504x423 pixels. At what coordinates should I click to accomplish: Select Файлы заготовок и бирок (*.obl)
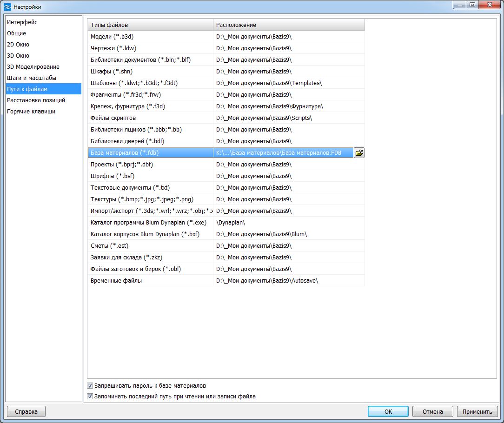tap(226, 269)
